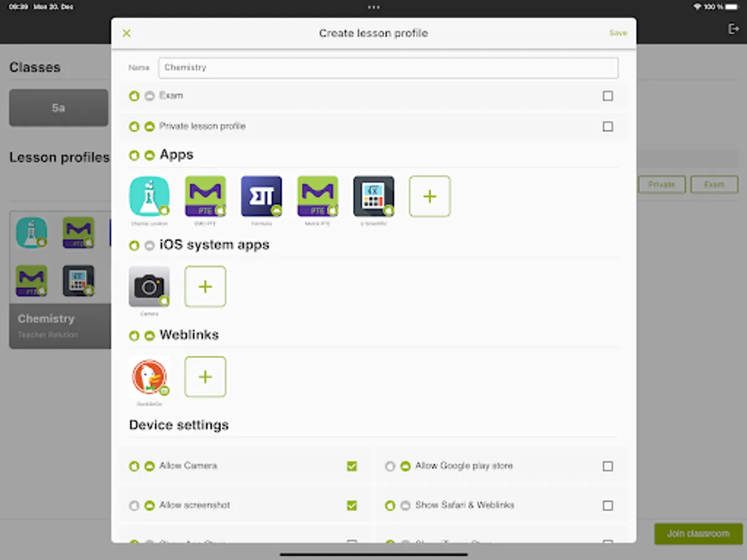
Task: Click the Apple platform icon beside Weblinks heading
Action: 134,336
